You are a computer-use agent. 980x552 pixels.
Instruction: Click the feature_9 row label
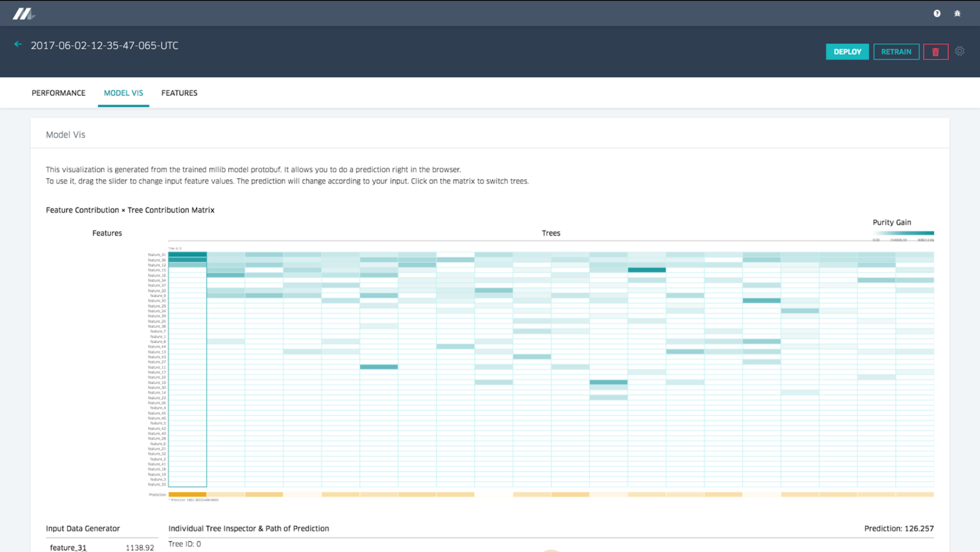pos(158,296)
